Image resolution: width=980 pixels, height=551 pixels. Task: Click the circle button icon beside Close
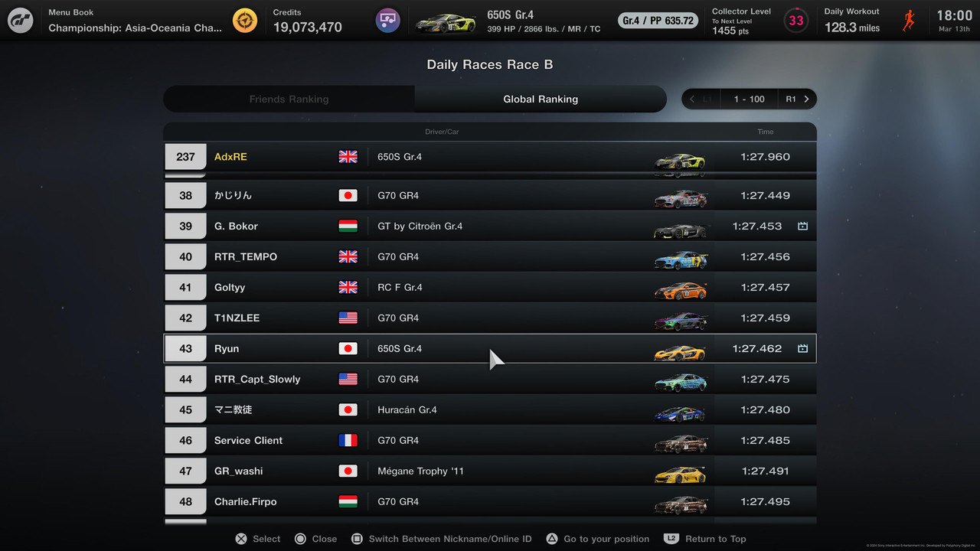[x=300, y=539]
